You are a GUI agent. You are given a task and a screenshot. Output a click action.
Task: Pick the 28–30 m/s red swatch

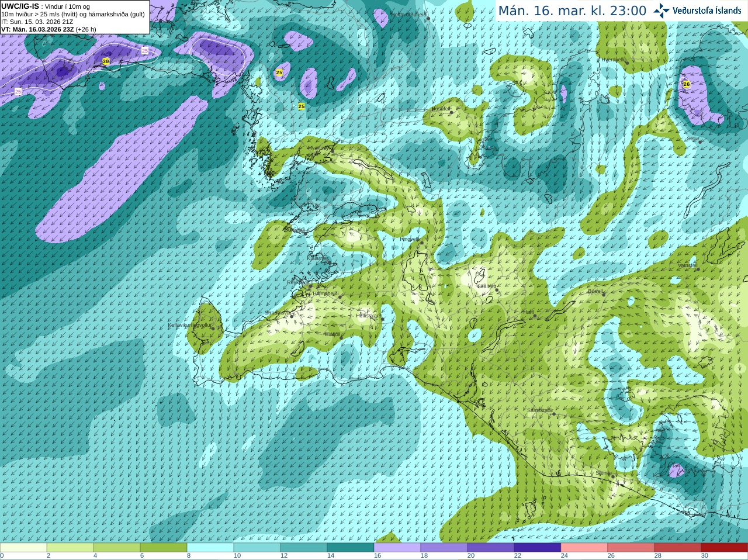pyautogui.click(x=678, y=548)
